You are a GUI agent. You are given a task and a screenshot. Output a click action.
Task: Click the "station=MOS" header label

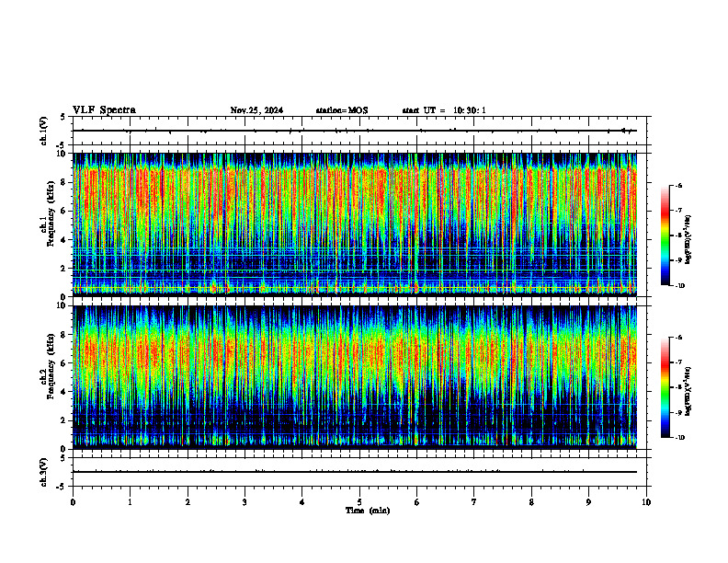342,110
